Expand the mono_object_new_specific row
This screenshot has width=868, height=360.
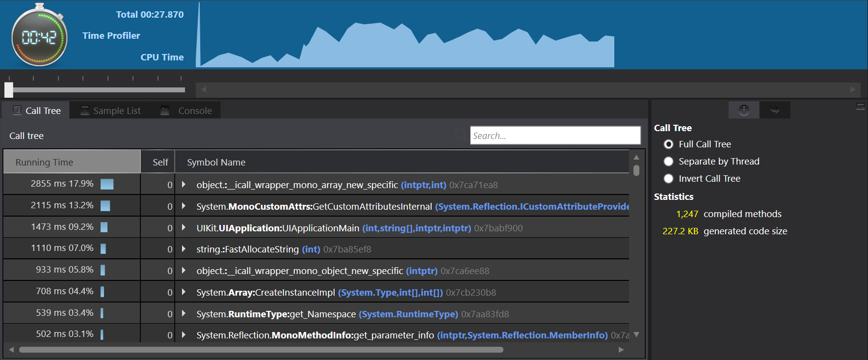184,270
